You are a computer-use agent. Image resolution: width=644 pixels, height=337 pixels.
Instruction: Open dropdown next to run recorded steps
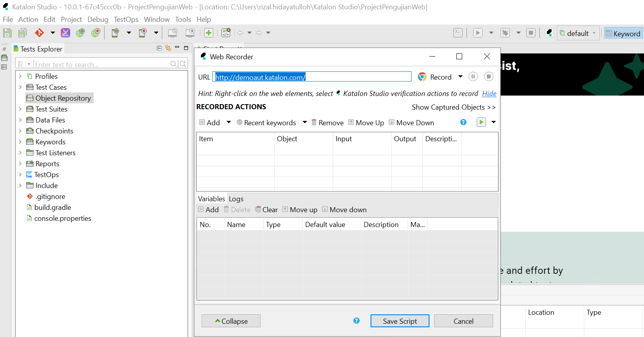pyautogui.click(x=493, y=122)
